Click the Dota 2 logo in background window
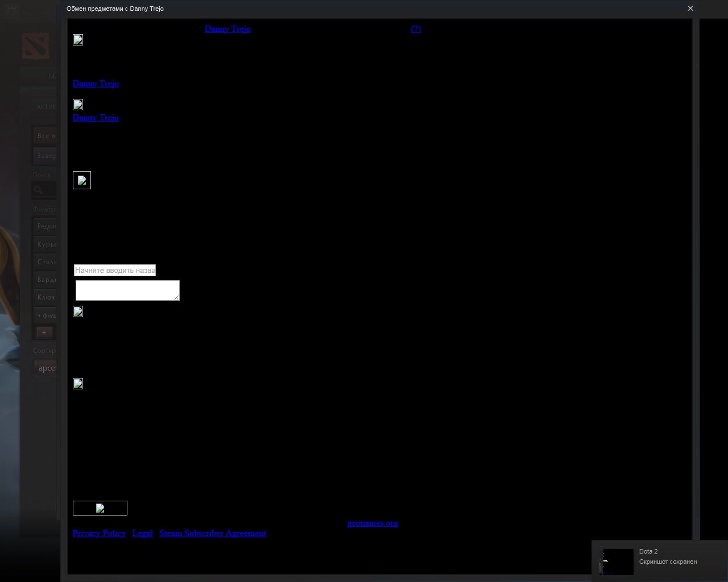The height and width of the screenshot is (582, 728). [x=35, y=46]
